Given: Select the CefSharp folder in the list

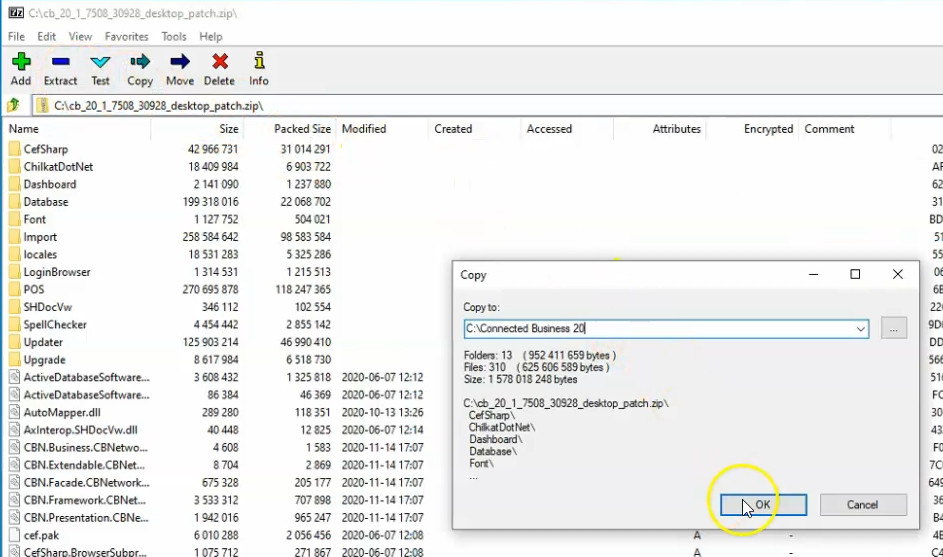Looking at the screenshot, I should coord(45,149).
